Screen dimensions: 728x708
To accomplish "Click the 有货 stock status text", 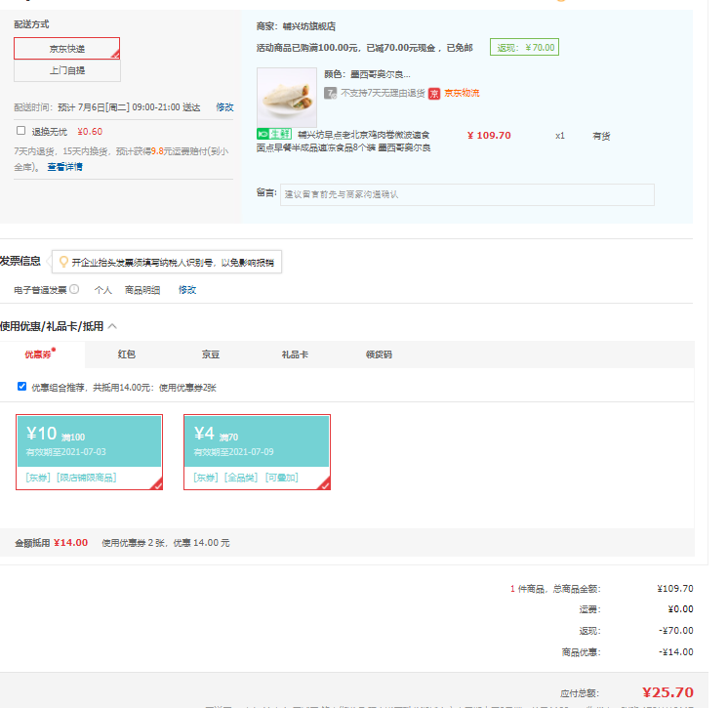I will click(601, 136).
